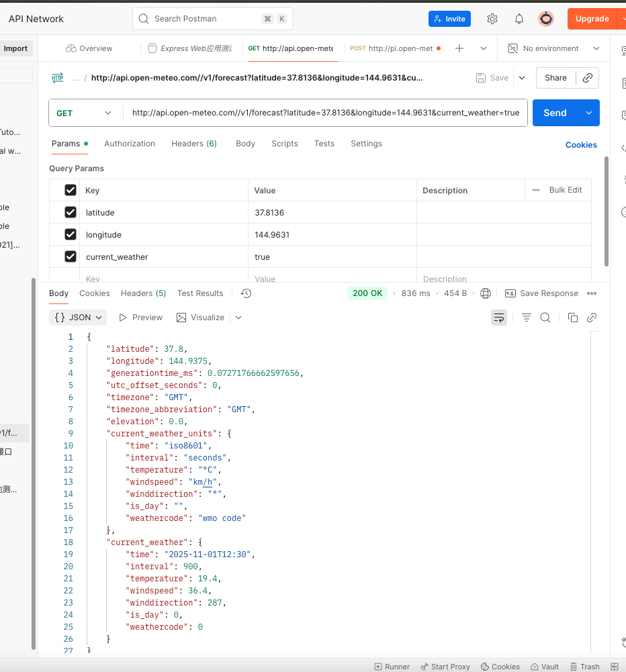Click the latitude value cell 37.8136
626x672 pixels.
[x=332, y=213]
